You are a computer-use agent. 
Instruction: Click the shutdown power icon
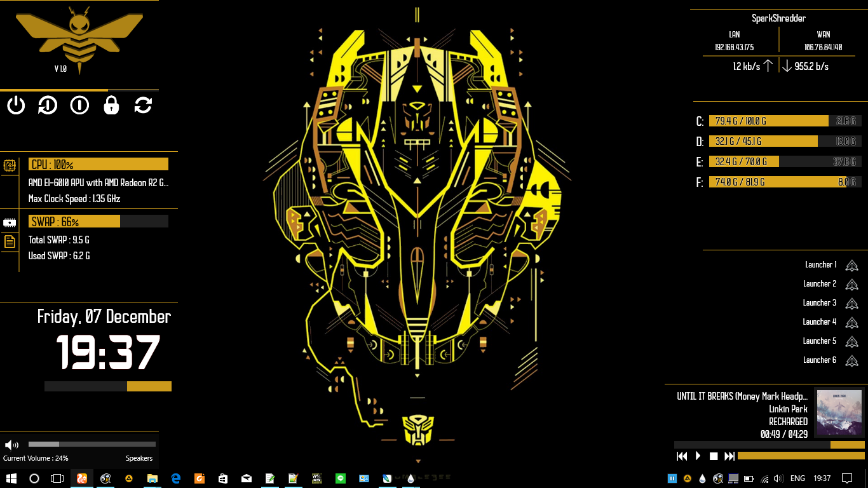click(x=16, y=105)
